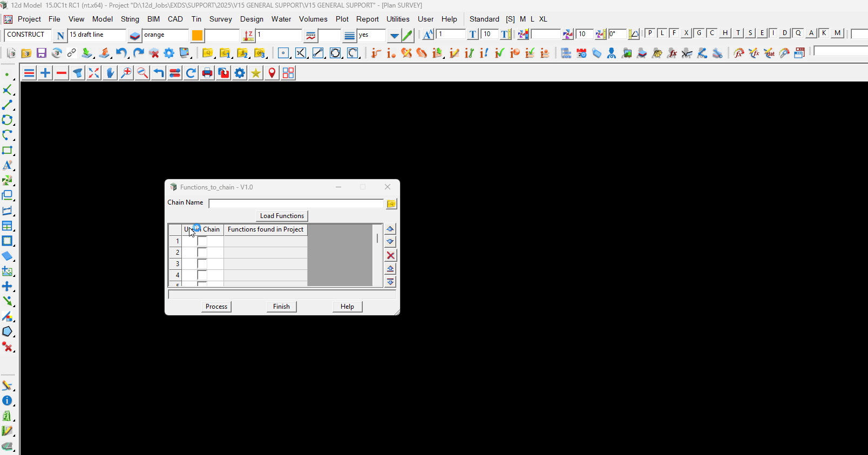Click the red map pin icon
Screen dimensions: 868x455
pos(272,73)
